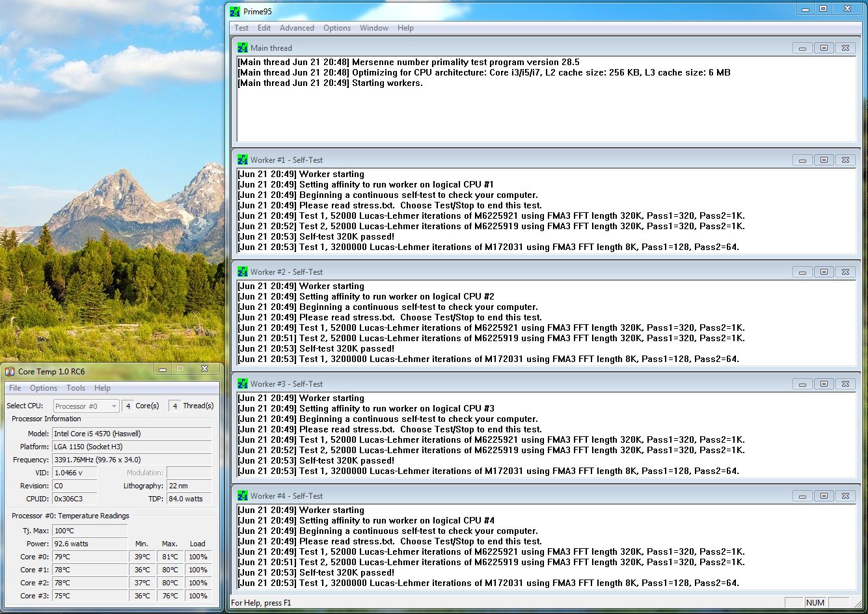This screenshot has height=614, width=868.
Task: Click the Prime95 application icon in title bar
Action: pos(236,11)
